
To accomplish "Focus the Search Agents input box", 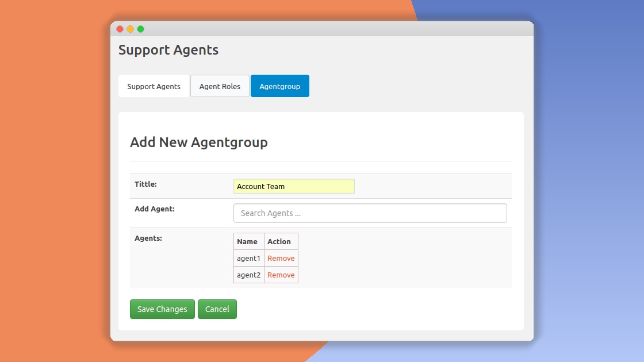I will (370, 213).
